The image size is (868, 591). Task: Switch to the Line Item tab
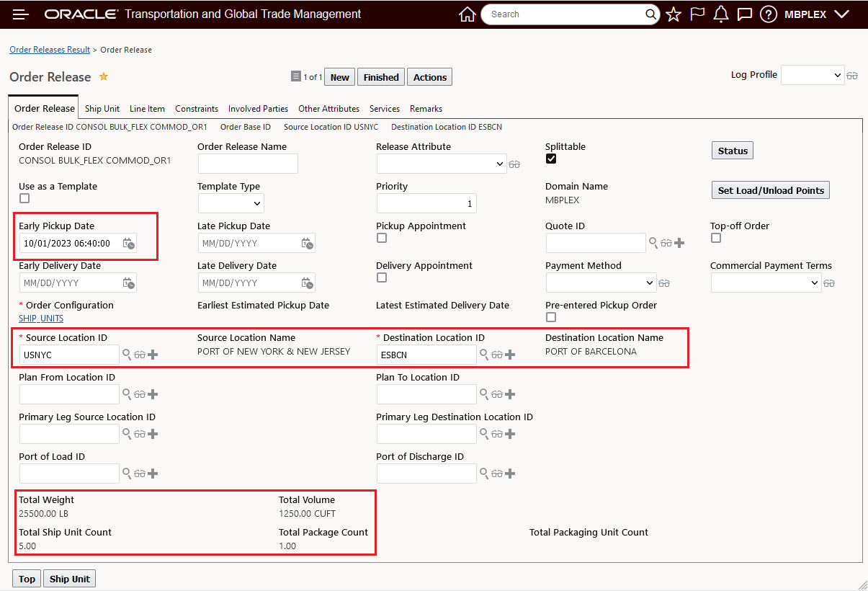click(147, 109)
